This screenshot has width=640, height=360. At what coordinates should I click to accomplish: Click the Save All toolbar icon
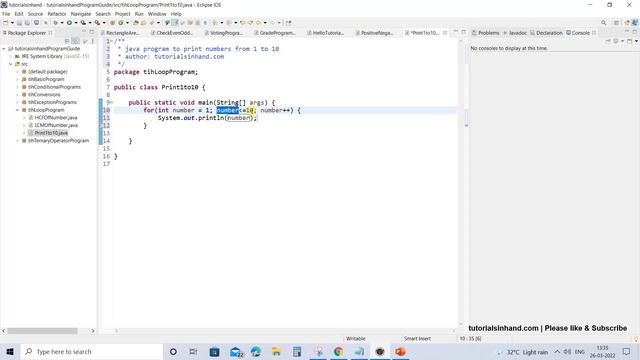[x=27, y=23]
